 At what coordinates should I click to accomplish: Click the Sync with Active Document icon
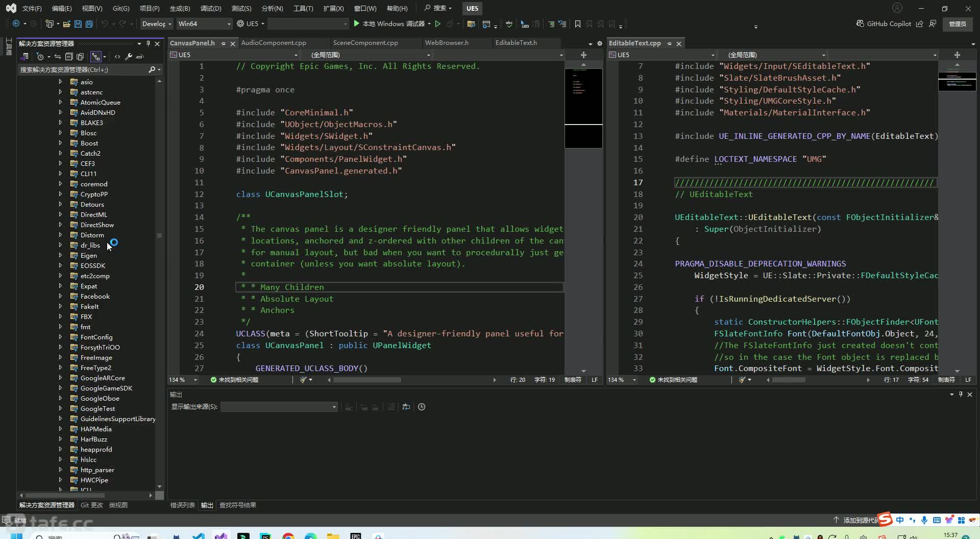(x=57, y=57)
